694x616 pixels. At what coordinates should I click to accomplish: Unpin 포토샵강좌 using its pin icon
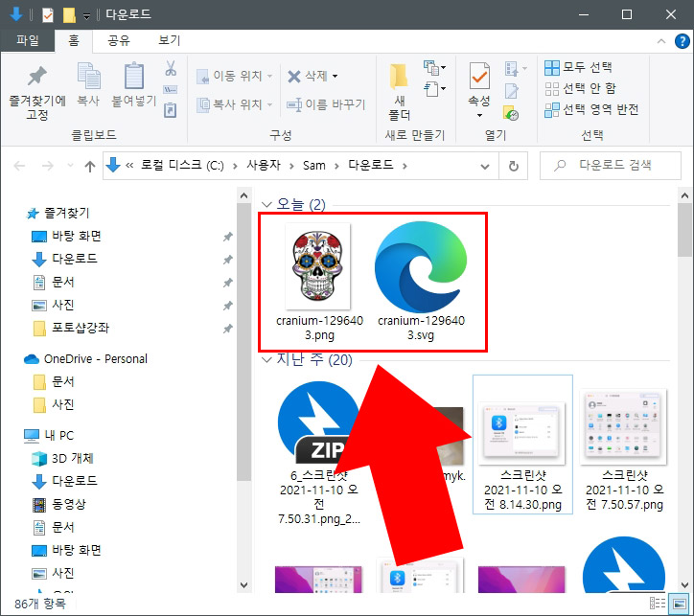pos(227,329)
